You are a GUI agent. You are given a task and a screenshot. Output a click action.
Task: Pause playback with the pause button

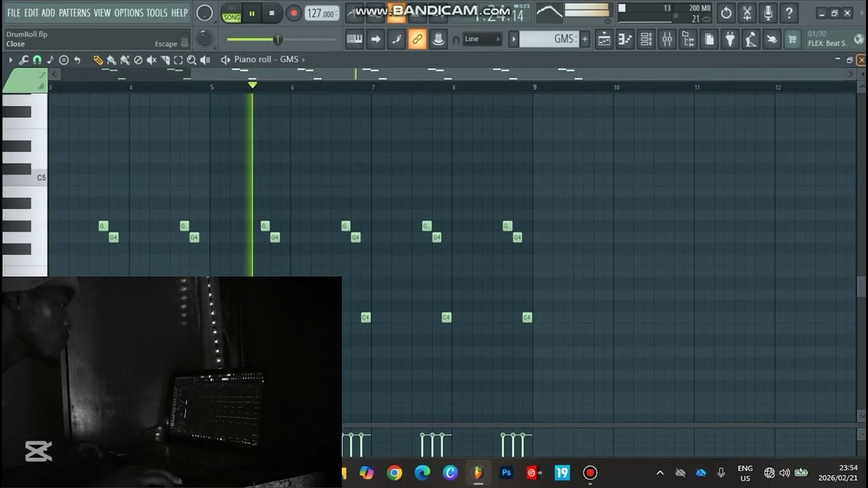click(252, 13)
